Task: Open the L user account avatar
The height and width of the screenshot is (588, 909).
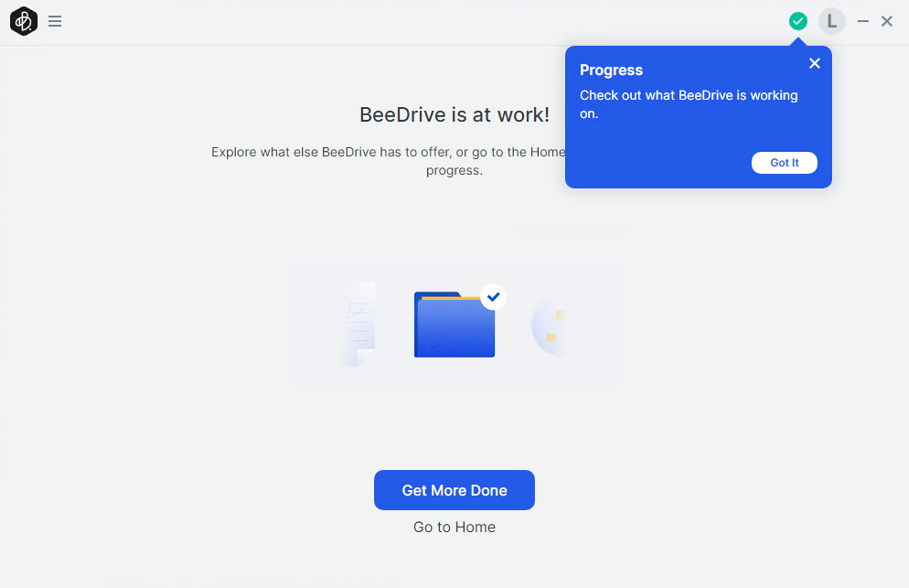Action: [x=832, y=22]
